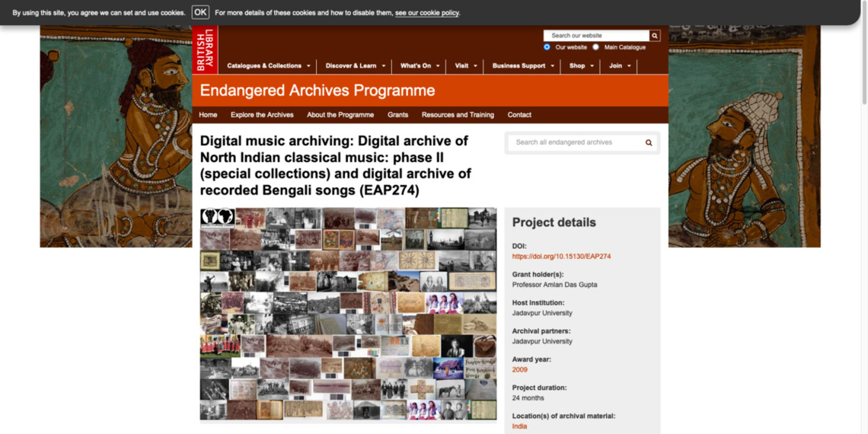The image size is (868, 434).
Task: Click the "24 months" duration text
Action: coord(528,398)
